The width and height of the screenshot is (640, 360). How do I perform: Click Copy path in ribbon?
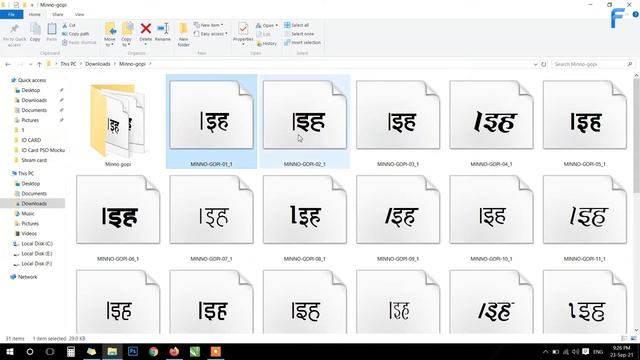[x=76, y=34]
